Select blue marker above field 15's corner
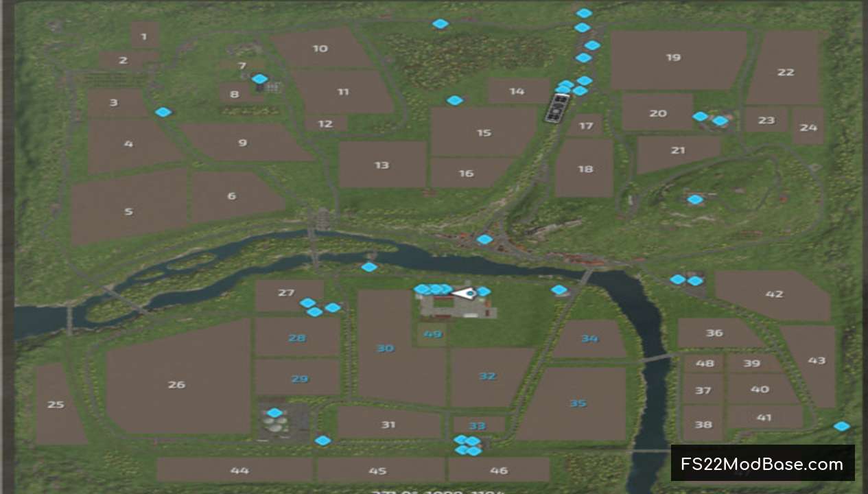The height and width of the screenshot is (494, 868). [x=454, y=100]
